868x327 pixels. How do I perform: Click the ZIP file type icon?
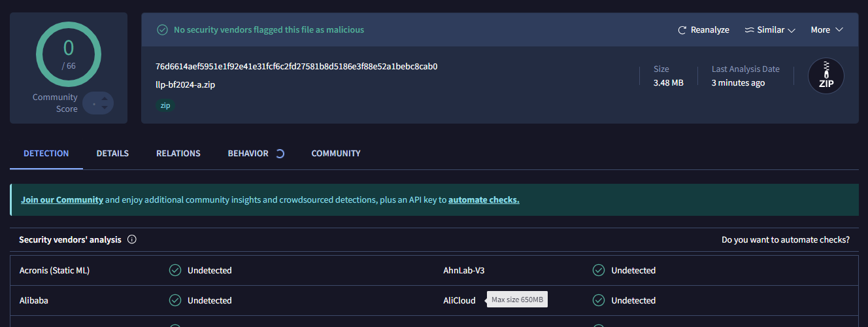[826, 76]
